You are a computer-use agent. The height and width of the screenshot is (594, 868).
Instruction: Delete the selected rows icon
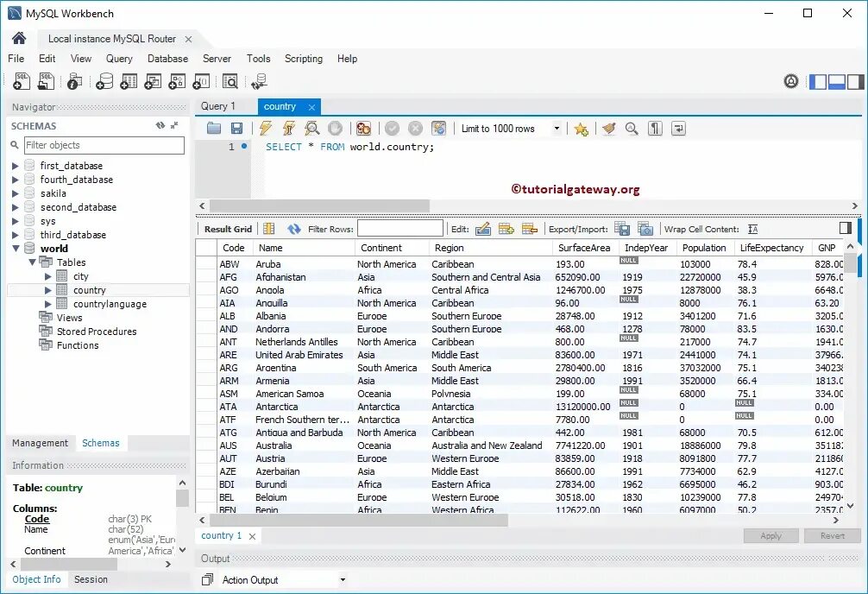[x=530, y=229]
